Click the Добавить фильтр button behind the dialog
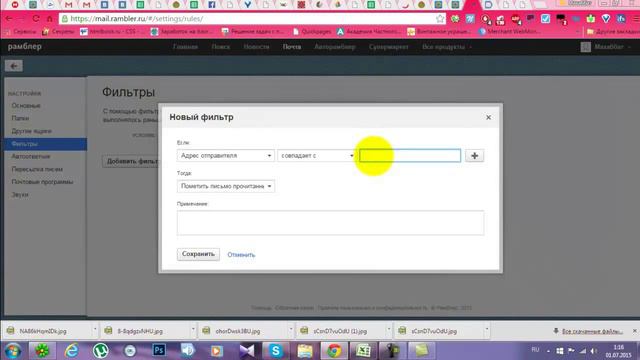The height and width of the screenshot is (360, 640). click(131, 161)
